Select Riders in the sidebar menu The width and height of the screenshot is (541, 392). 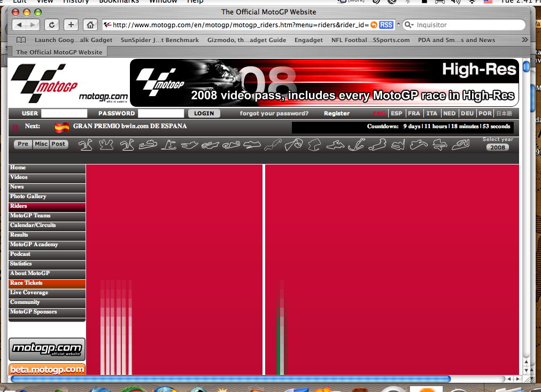coord(47,207)
